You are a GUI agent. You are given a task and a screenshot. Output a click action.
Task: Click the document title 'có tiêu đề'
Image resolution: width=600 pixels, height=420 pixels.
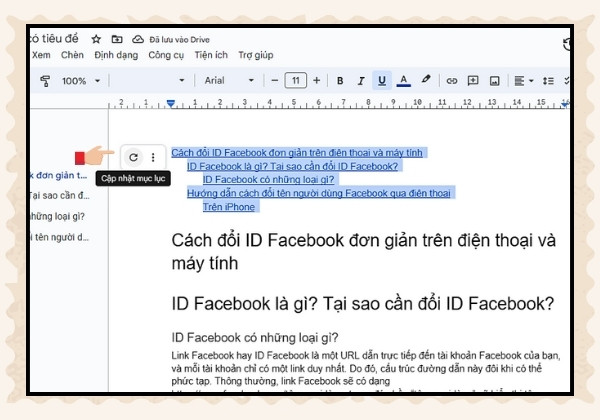point(54,39)
